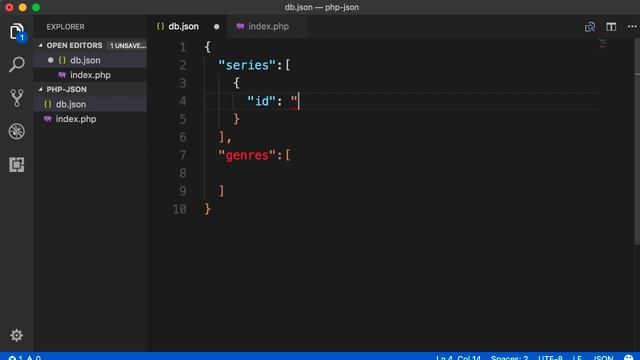Screen dimensions: 640x360
Task: Click the "id" key on line 4
Action: pyautogui.click(x=261, y=101)
